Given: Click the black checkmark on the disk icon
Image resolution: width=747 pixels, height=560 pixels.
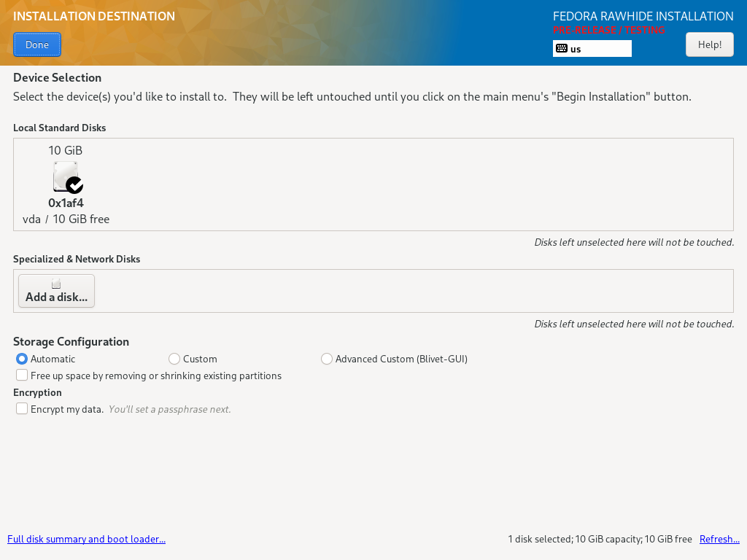Looking at the screenshot, I should point(75,185).
